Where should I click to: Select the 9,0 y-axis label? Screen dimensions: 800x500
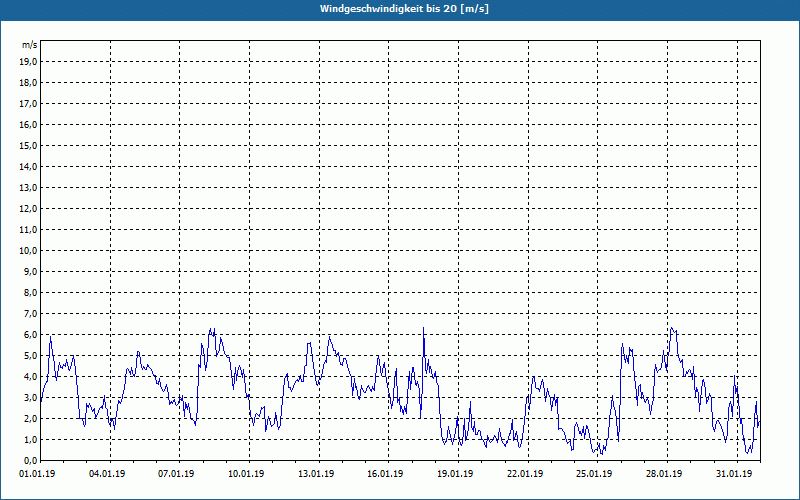point(30,271)
